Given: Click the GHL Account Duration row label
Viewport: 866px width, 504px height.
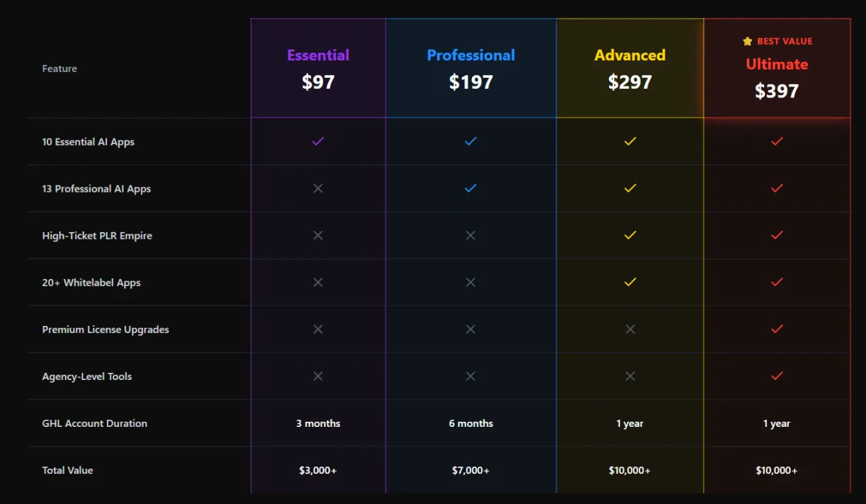Looking at the screenshot, I should [95, 423].
